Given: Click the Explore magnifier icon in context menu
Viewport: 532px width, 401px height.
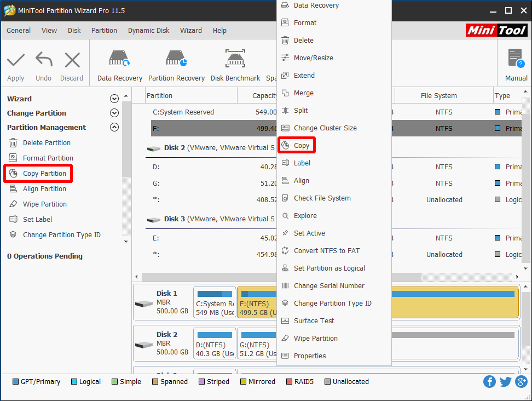Looking at the screenshot, I should pyautogui.click(x=285, y=216).
